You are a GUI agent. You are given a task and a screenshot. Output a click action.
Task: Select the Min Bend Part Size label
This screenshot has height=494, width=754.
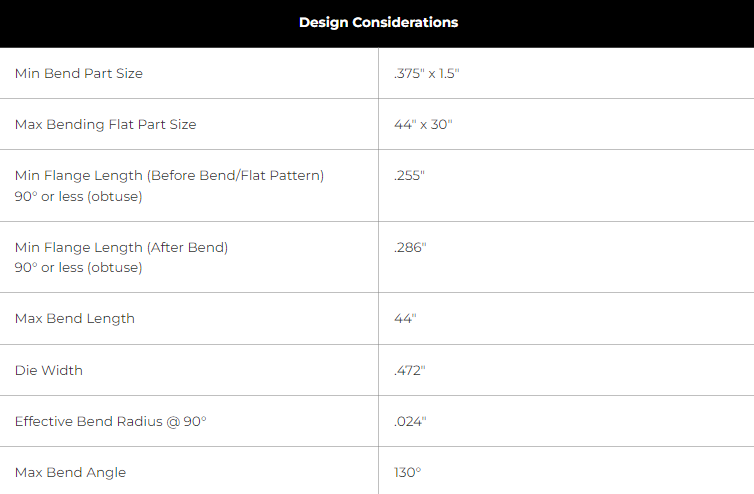pos(79,73)
